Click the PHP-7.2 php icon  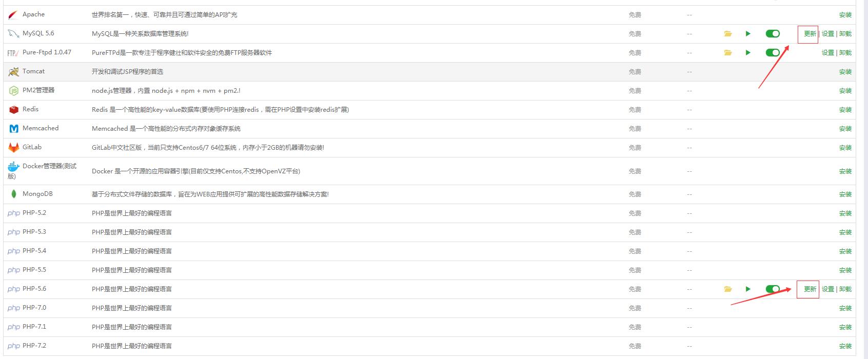14,346
